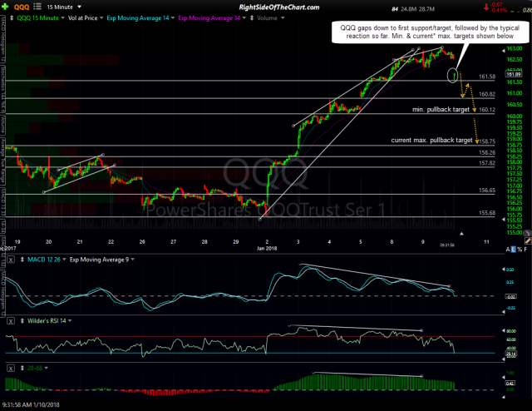Click the RightSideOfTheChart.com title
Image resolution: width=532 pixels, height=411 pixels.
pyautogui.click(x=279, y=7)
